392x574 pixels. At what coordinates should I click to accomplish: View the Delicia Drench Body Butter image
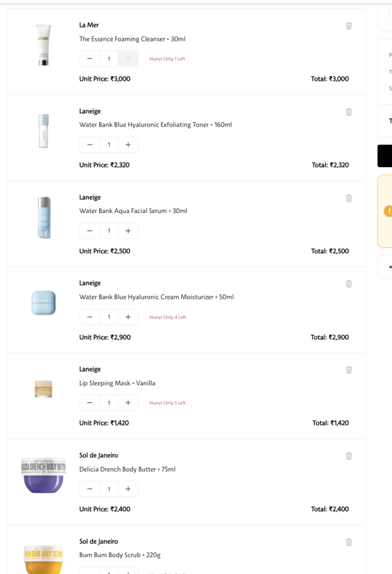(44, 475)
